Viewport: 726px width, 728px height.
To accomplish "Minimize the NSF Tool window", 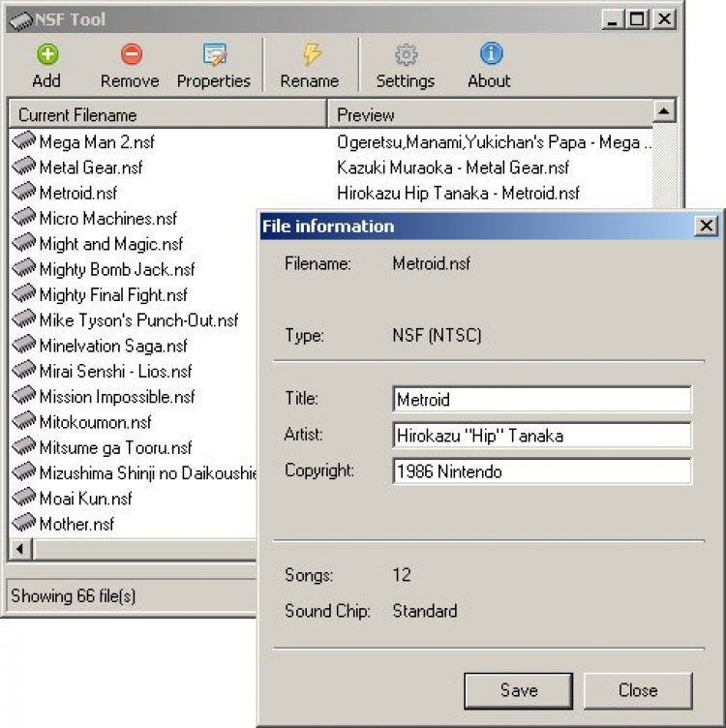I will pyautogui.click(x=613, y=19).
